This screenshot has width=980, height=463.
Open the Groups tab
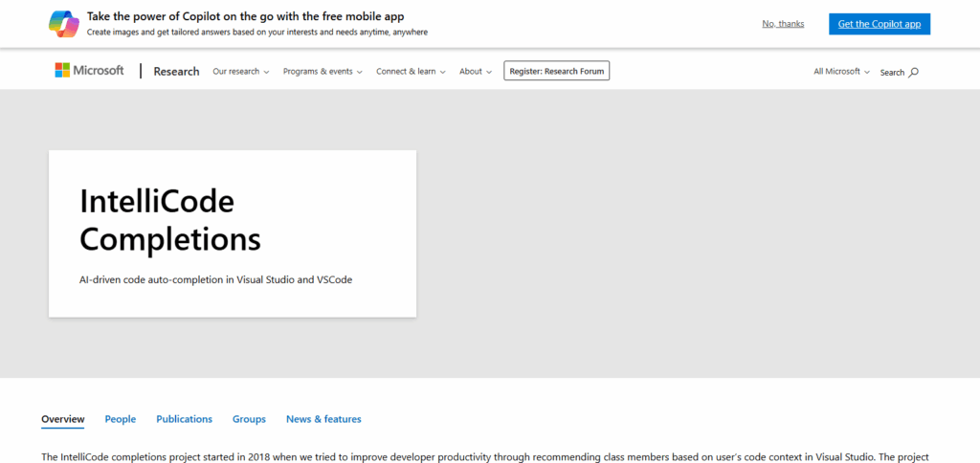click(249, 419)
